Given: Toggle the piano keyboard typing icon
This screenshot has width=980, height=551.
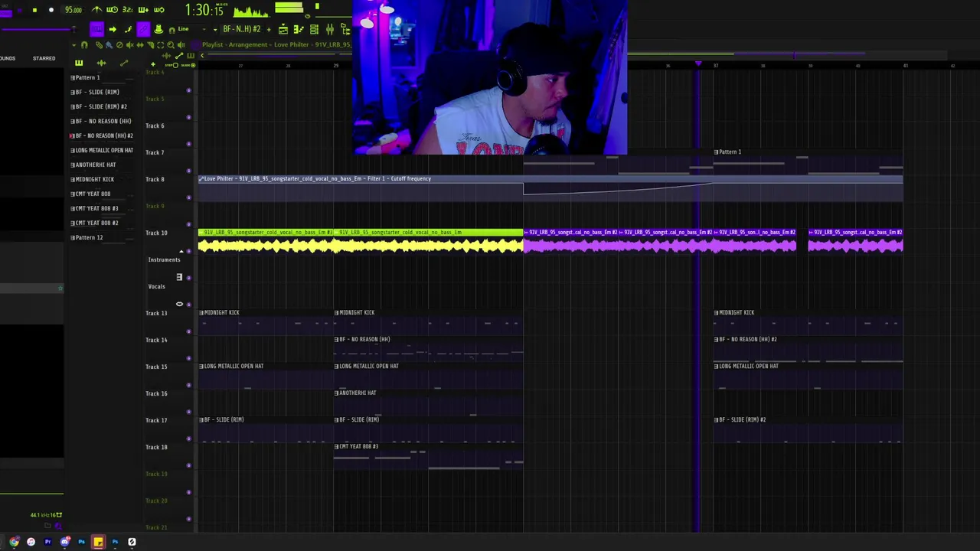Looking at the screenshot, I should pos(96,29).
